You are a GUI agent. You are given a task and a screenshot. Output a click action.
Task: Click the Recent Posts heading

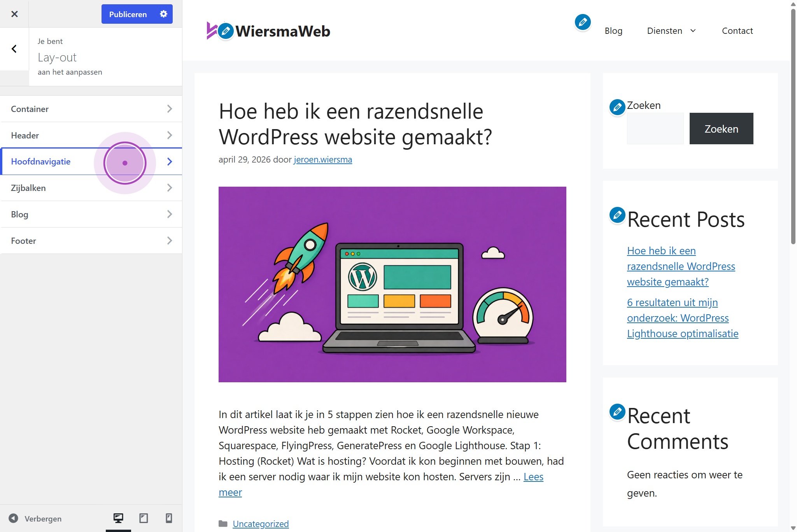tap(686, 219)
